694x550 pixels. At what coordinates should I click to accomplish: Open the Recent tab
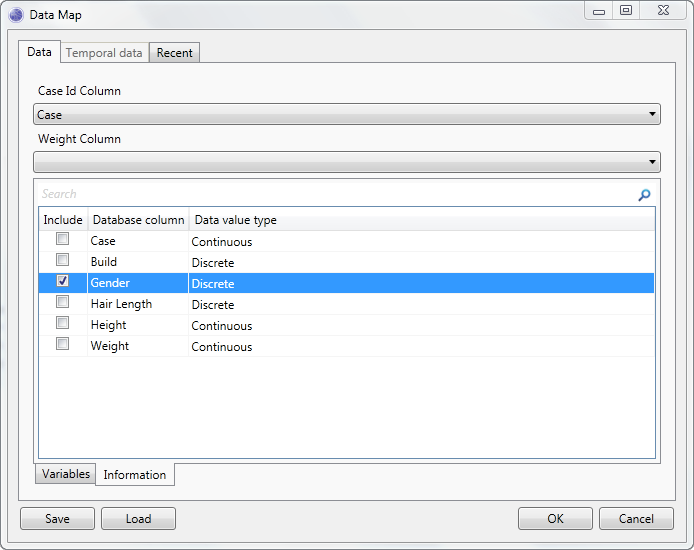pos(174,53)
